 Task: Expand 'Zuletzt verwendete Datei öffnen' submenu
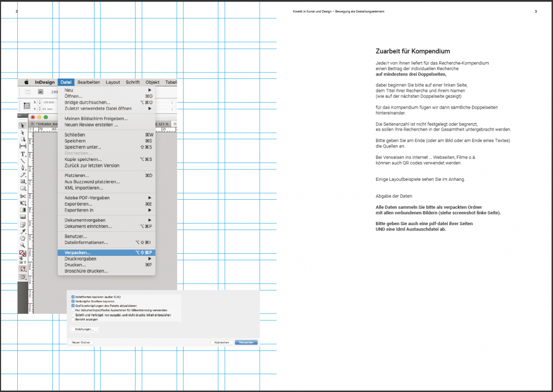(x=150, y=109)
